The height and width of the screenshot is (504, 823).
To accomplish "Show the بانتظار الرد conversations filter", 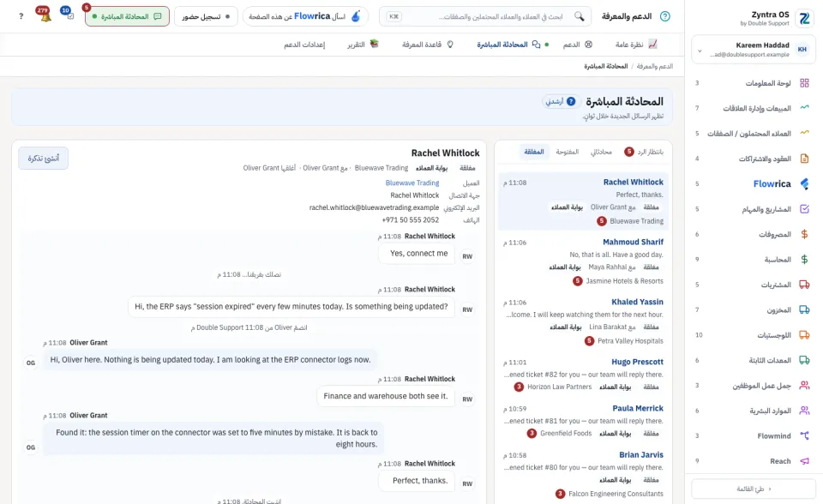I will tap(644, 152).
